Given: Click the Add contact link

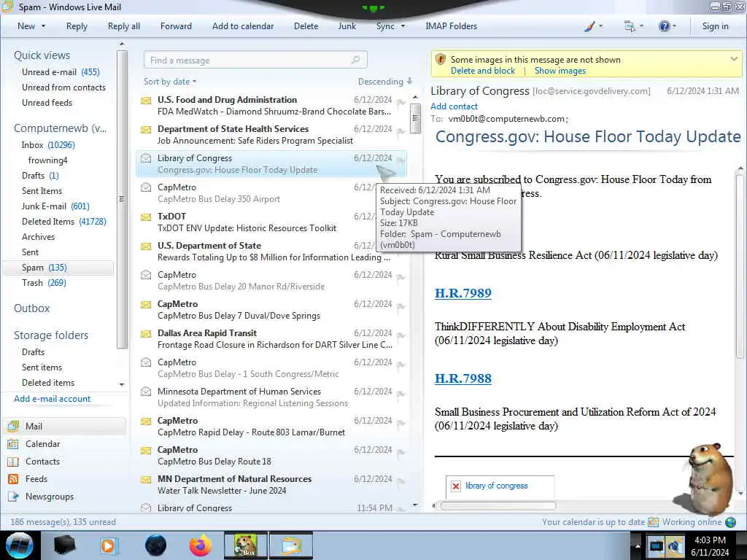Looking at the screenshot, I should pyautogui.click(x=454, y=106).
